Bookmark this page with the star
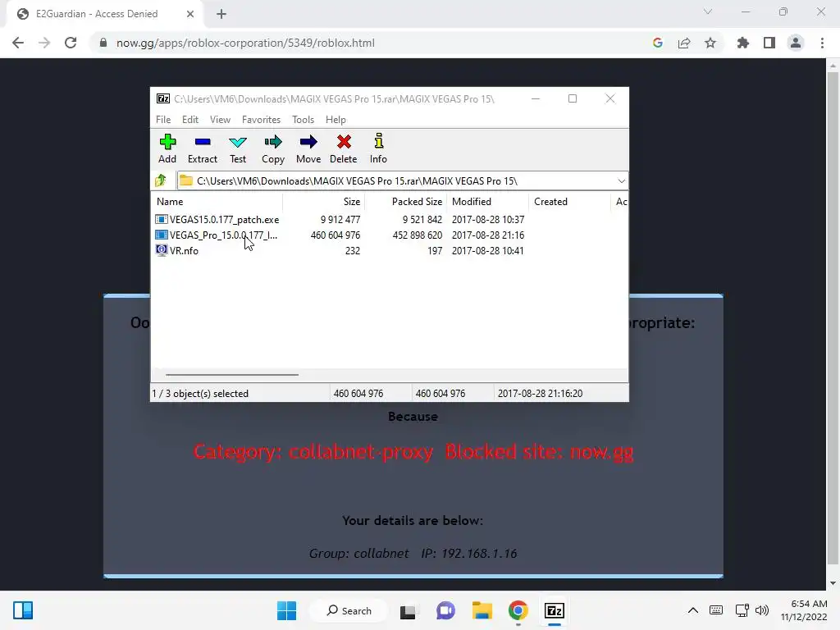 [x=710, y=43]
